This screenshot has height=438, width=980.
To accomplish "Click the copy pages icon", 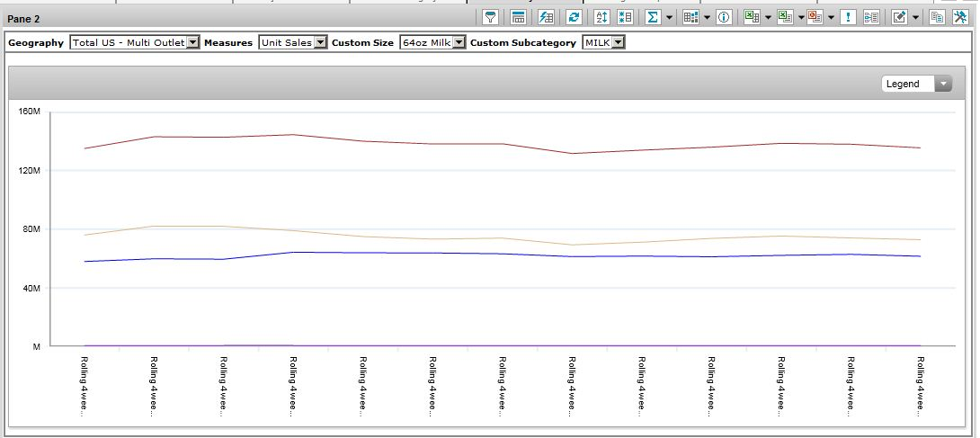I will [937, 18].
